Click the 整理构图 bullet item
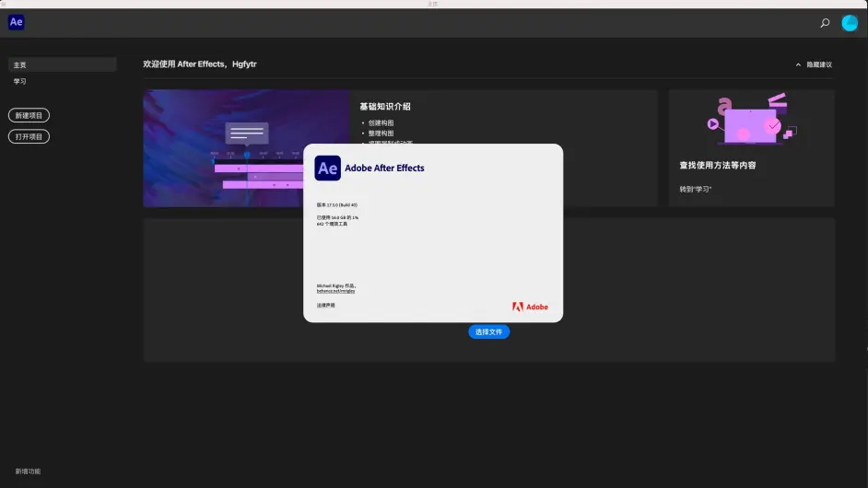 pyautogui.click(x=381, y=134)
